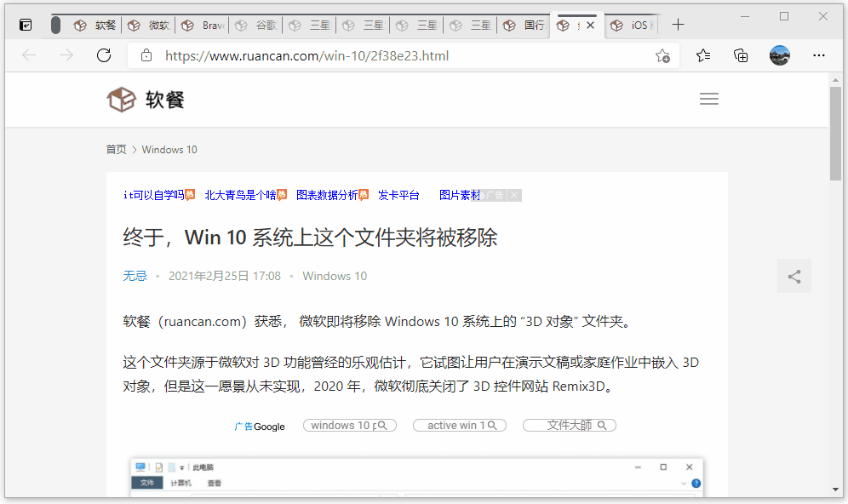
Task: Click the 文件大師 ad search pill
Action: pyautogui.click(x=570, y=426)
